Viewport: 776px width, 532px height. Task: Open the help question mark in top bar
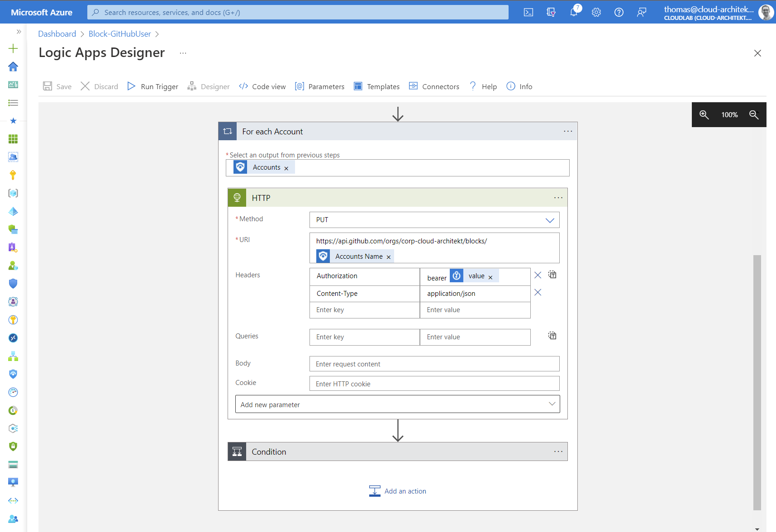619,12
